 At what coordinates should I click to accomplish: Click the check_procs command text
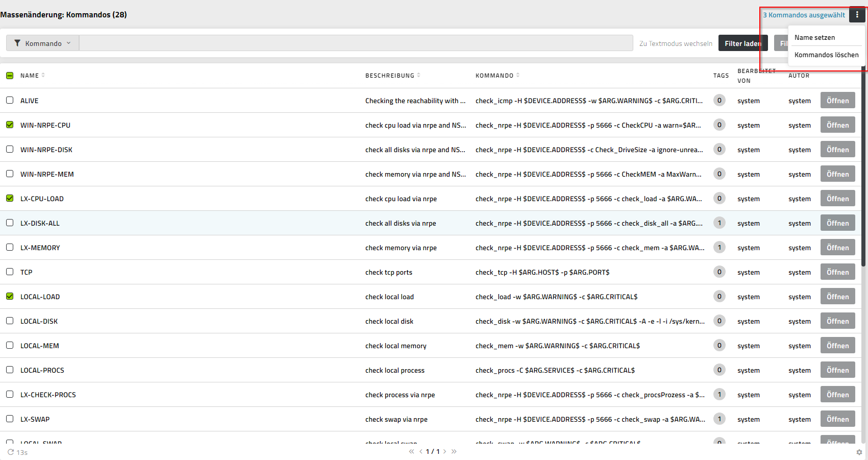tap(555, 370)
